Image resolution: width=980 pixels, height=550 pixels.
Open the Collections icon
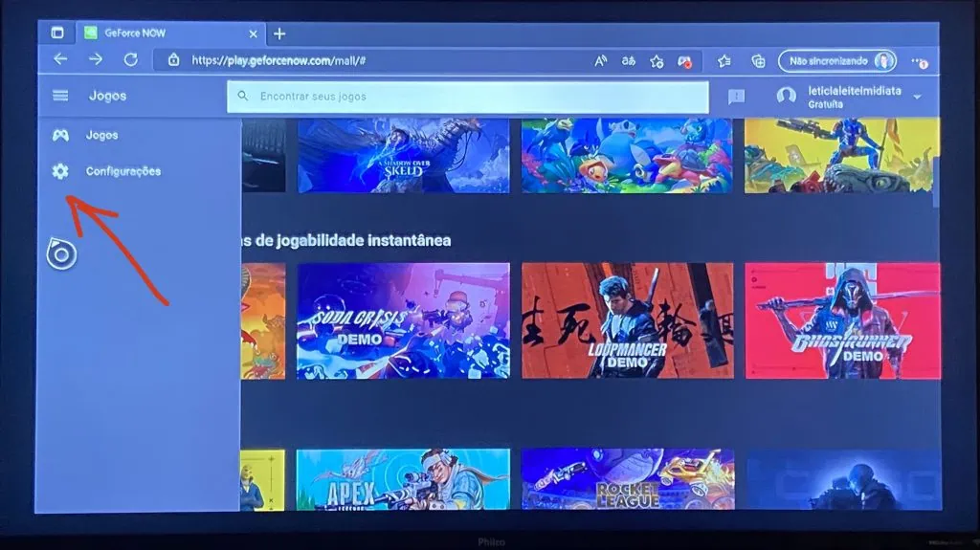point(758,61)
